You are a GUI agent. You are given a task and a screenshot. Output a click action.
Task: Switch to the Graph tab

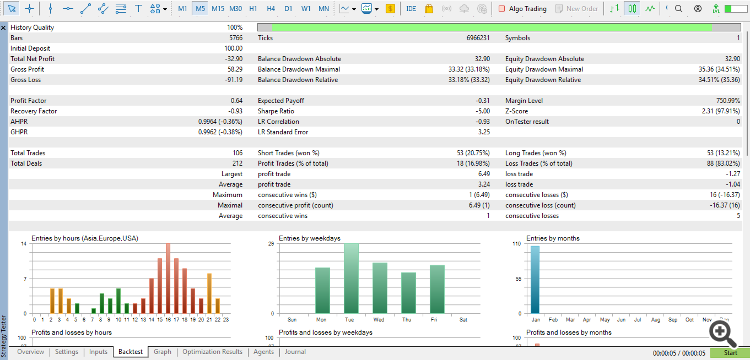pos(163,352)
